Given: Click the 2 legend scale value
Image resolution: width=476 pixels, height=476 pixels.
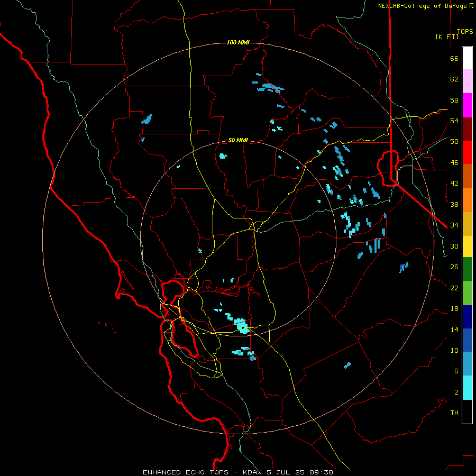Looking at the screenshot, I should pyautogui.click(x=456, y=392).
